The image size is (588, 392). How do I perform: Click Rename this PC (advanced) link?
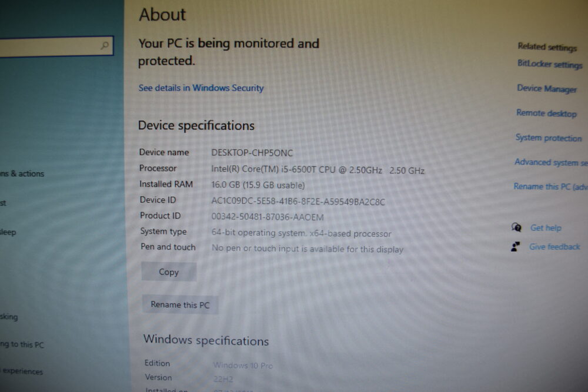click(551, 187)
